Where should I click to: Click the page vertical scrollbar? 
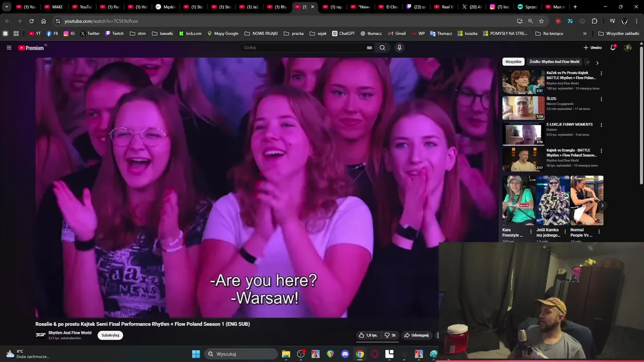[641, 115]
